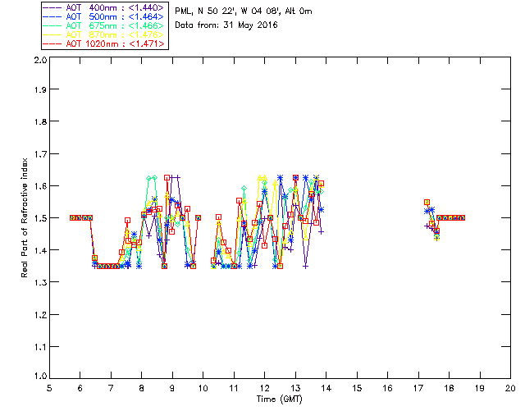Click the x-axis value 19
Image resolution: width=525 pixels, height=420 pixels.
pyautogui.click(x=480, y=388)
